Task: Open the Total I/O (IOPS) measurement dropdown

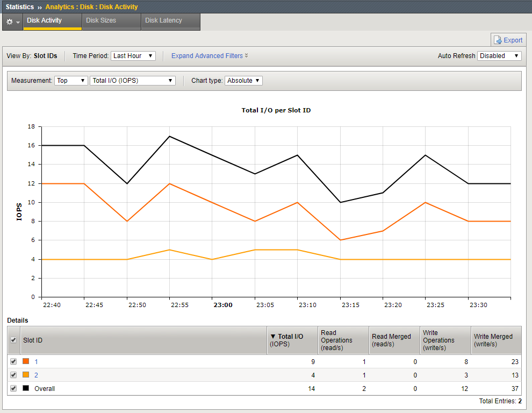Action: 133,81
